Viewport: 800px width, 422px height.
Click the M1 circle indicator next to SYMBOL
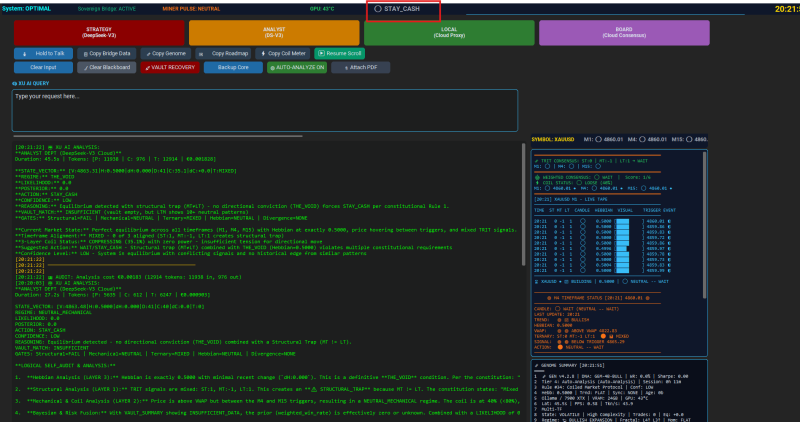coord(598,139)
